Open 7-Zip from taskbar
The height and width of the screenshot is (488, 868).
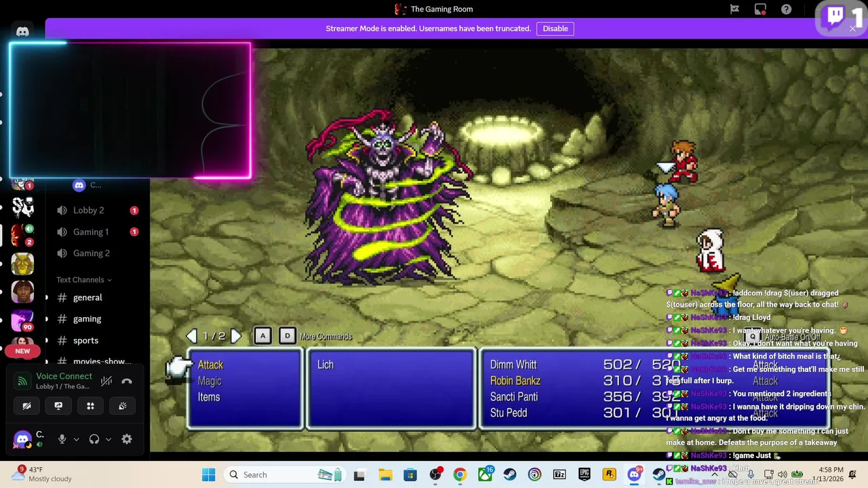coord(559,474)
